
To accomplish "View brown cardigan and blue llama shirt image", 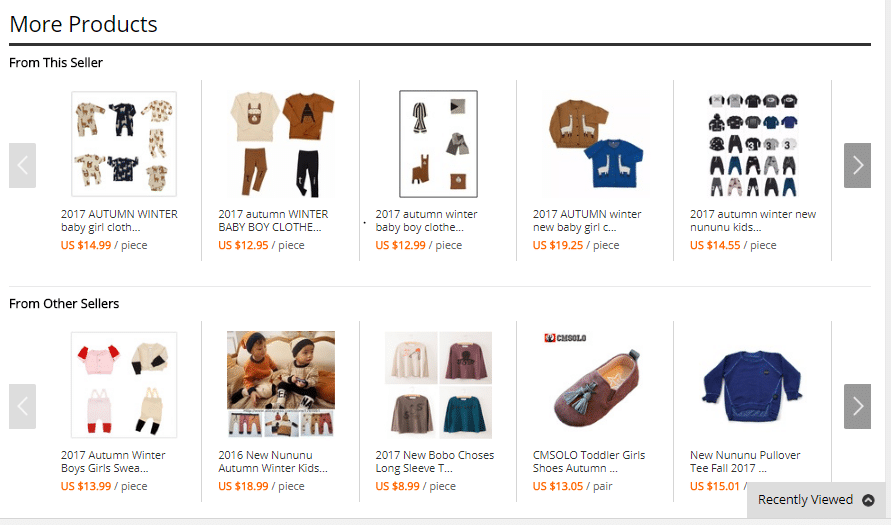I will coord(596,144).
